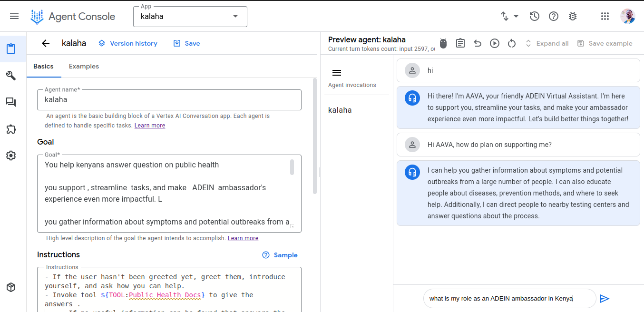Click the agent response about gathering symptoms
Viewport: 644px width, 312px height.
[x=518, y=193]
